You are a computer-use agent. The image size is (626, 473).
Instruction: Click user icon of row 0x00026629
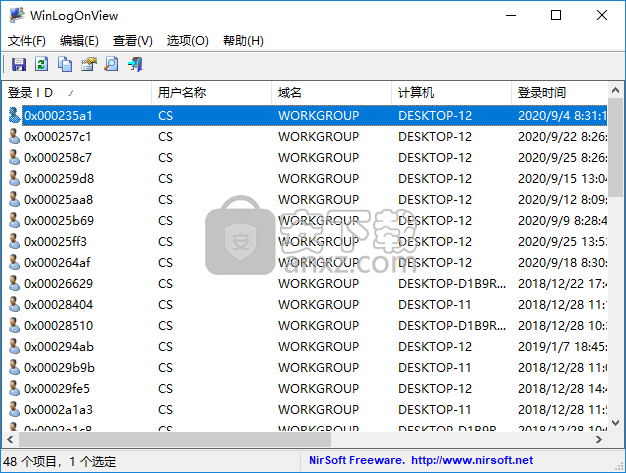[x=14, y=283]
